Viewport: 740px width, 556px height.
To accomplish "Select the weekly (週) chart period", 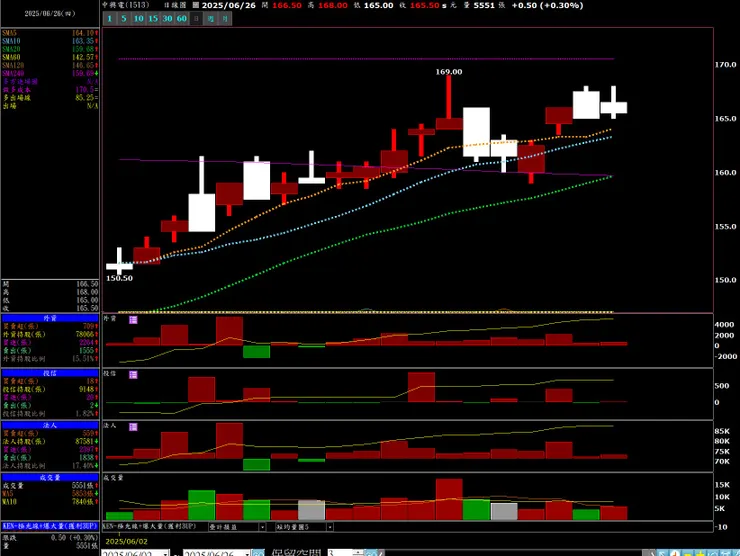I will click(210, 19).
